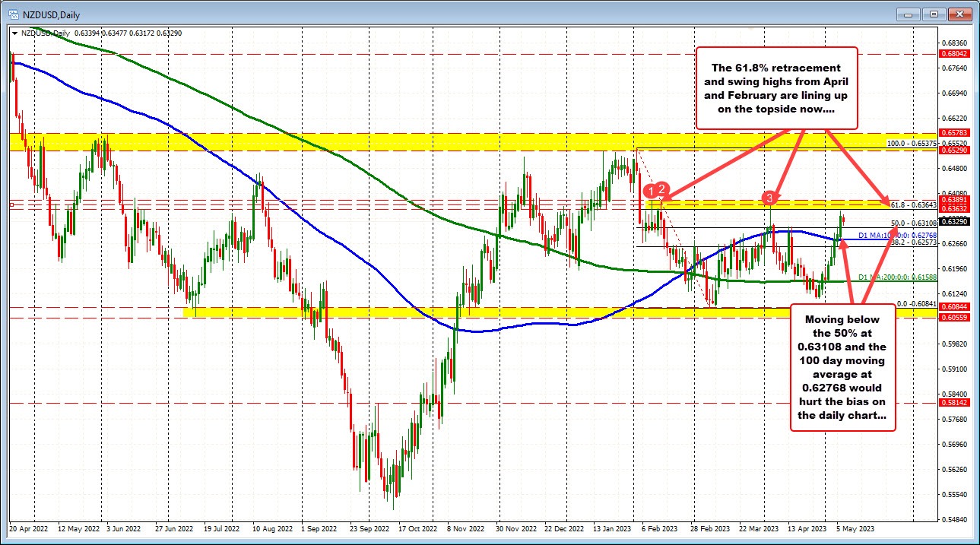Viewport: 980px width, 545px height.
Task: Select the 'Moving below the 50%' annotation box
Action: (x=842, y=369)
